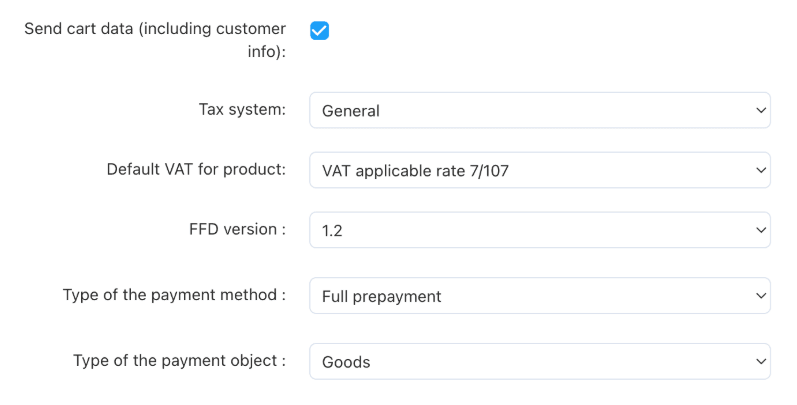This screenshot has width=797, height=405.
Task: Uncheck the Send cart data checkbox
Action: pos(319,30)
